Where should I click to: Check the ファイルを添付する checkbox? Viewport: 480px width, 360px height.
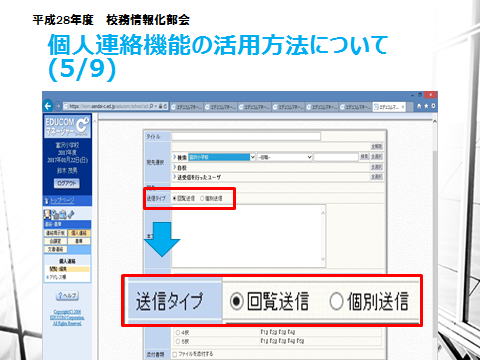coord(175,354)
